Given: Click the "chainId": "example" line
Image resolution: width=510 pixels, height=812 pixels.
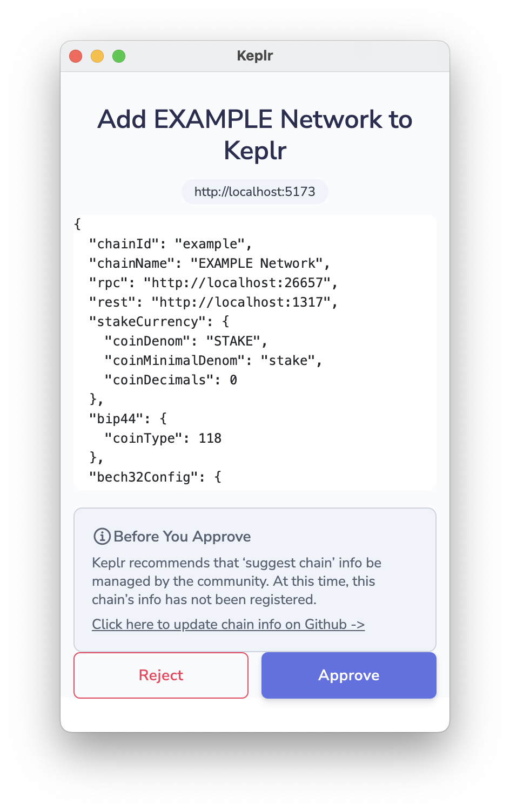Looking at the screenshot, I should (171, 244).
